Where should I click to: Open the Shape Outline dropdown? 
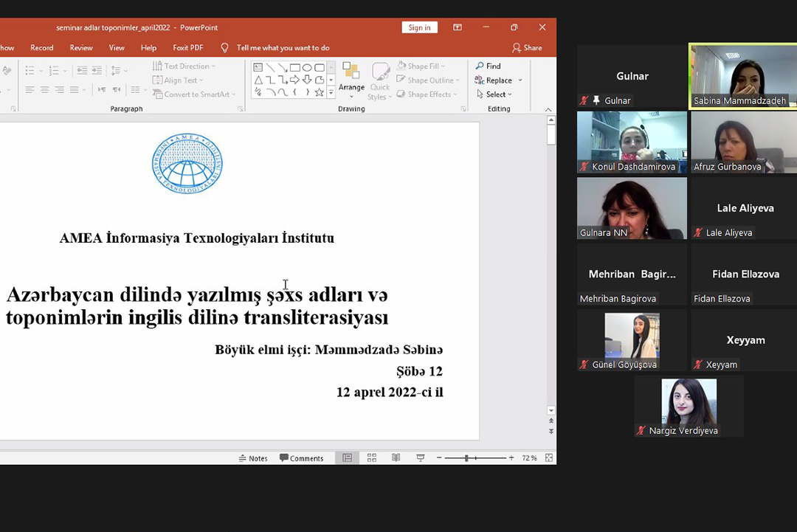tap(428, 80)
